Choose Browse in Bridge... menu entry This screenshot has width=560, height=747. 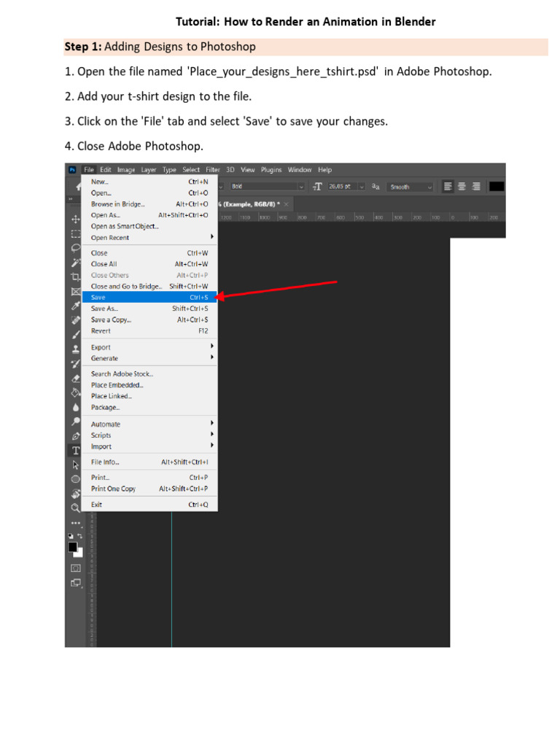pyautogui.click(x=149, y=204)
